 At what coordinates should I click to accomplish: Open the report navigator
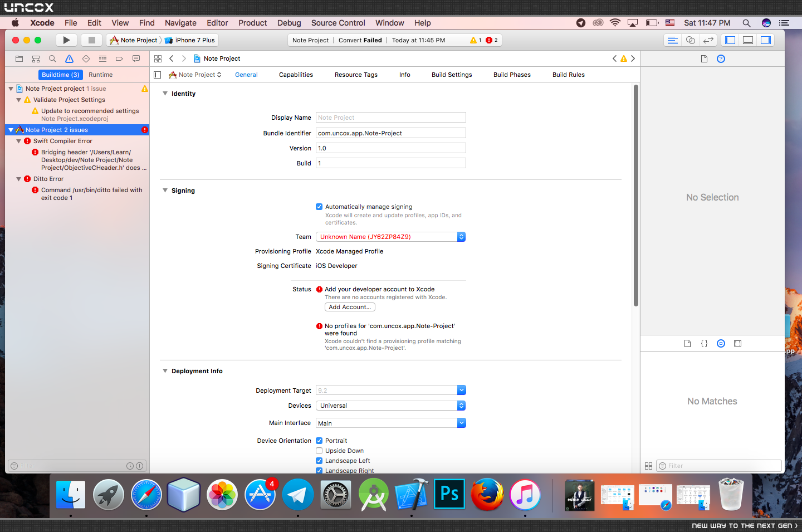point(136,58)
